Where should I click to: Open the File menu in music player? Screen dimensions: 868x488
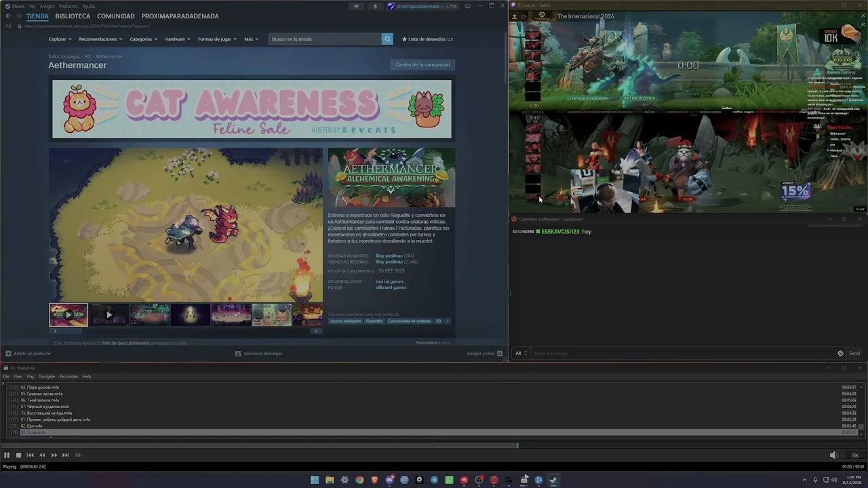pos(5,376)
